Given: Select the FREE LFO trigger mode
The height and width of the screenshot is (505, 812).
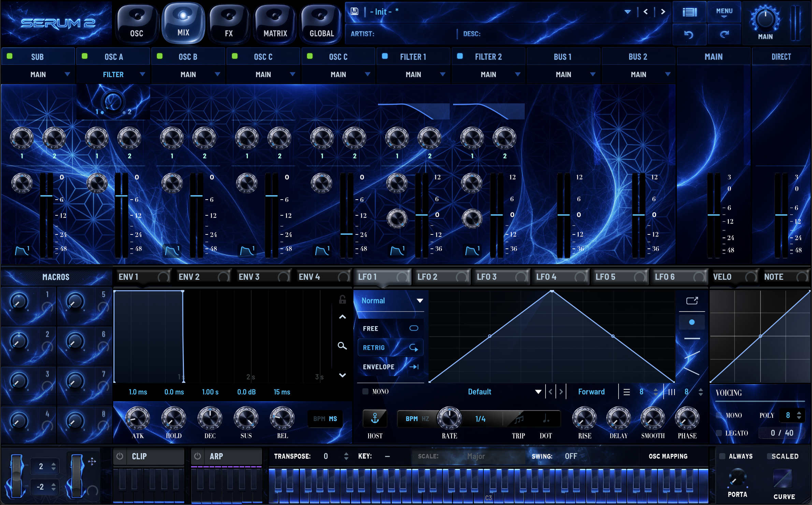Looking at the screenshot, I should pyautogui.click(x=390, y=329).
